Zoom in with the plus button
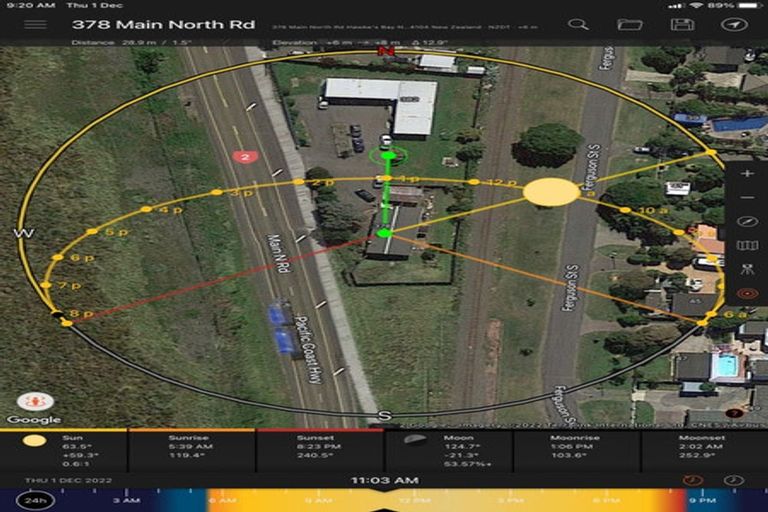768x512 pixels. point(746,173)
